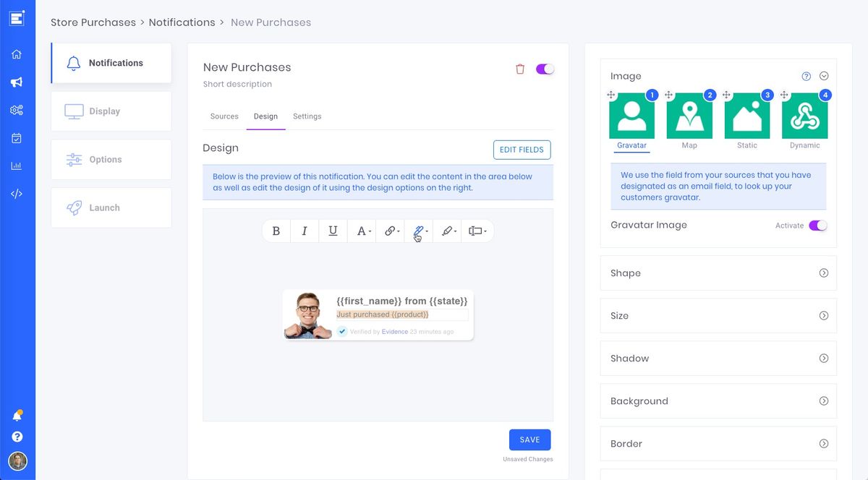
Task: Collapse the Image panel with its chevron
Action: coord(824,75)
